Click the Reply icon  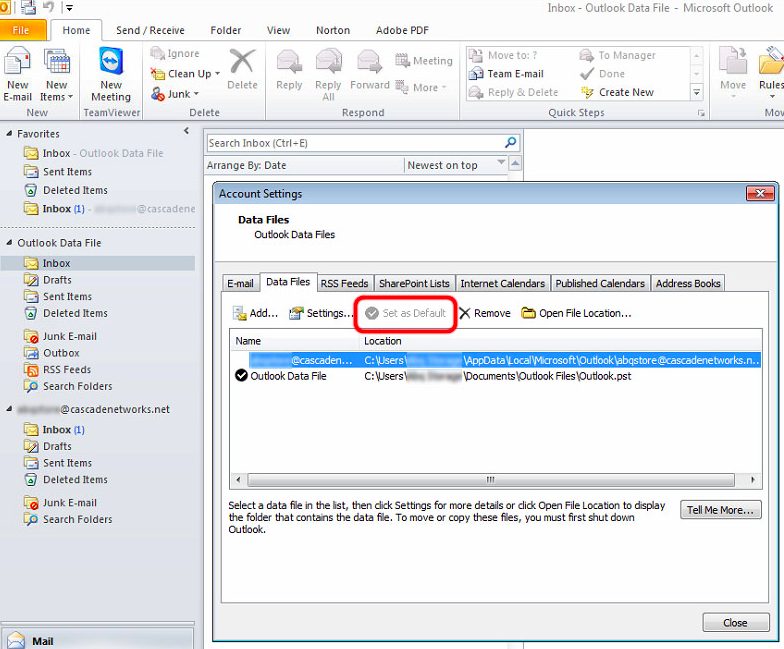289,62
